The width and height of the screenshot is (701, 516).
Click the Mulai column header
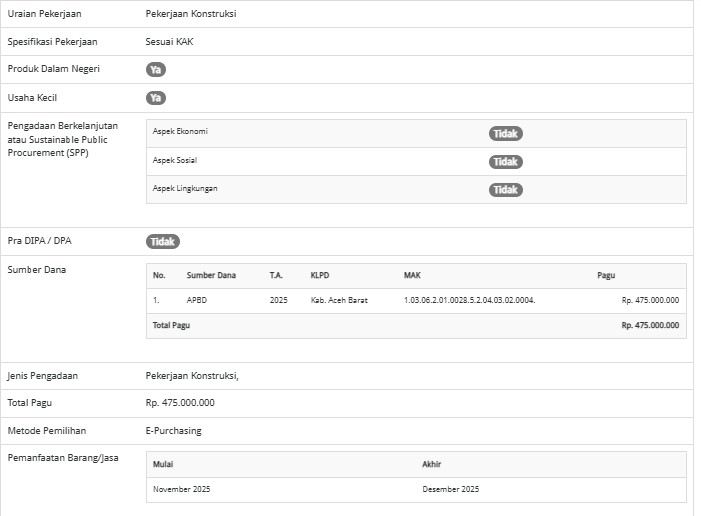pyautogui.click(x=163, y=464)
